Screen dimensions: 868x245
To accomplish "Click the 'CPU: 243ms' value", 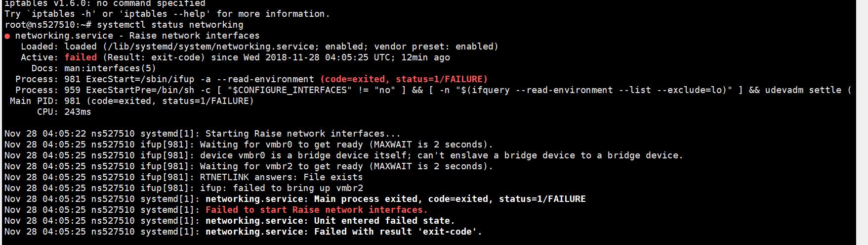I will click(78, 112).
